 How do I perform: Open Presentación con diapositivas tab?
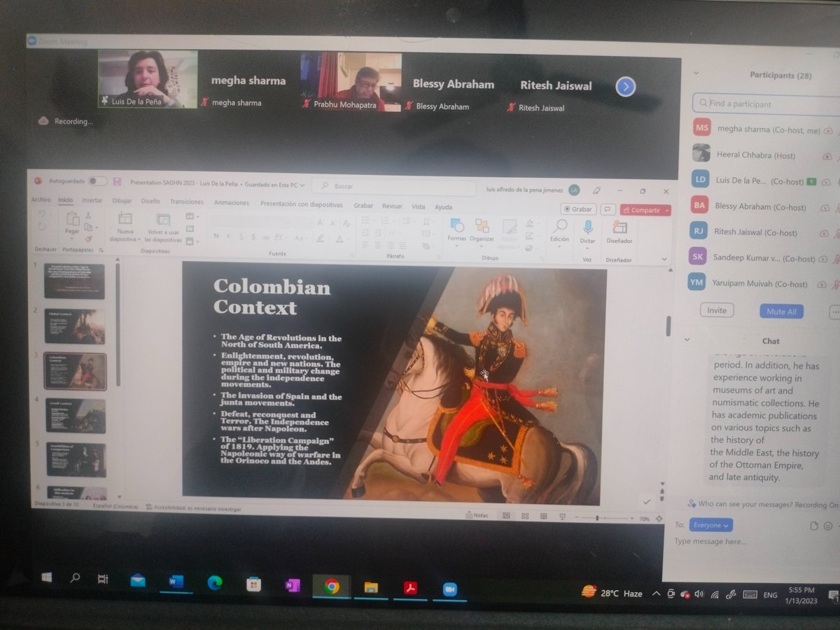click(302, 204)
